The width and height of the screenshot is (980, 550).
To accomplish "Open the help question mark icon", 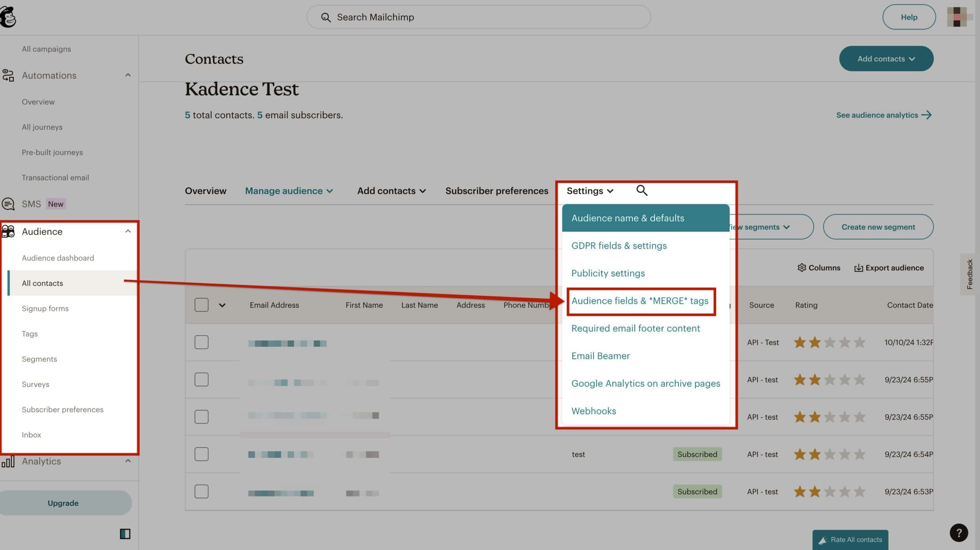I will tap(958, 532).
